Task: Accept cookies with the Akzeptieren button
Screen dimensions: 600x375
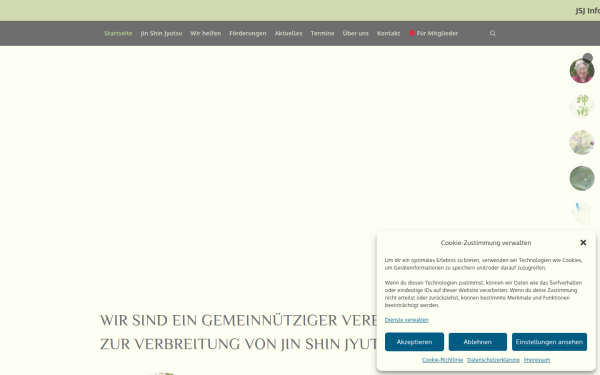Action: click(414, 342)
